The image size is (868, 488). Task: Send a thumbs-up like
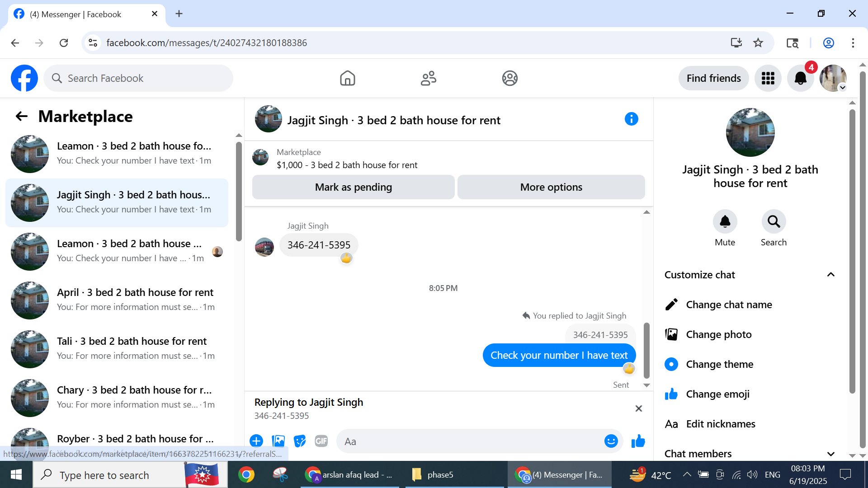[x=638, y=441]
